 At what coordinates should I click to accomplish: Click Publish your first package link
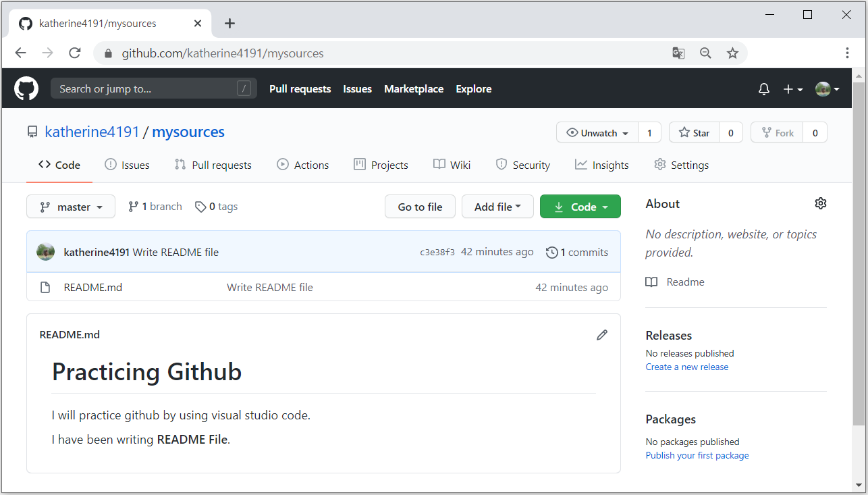point(697,455)
